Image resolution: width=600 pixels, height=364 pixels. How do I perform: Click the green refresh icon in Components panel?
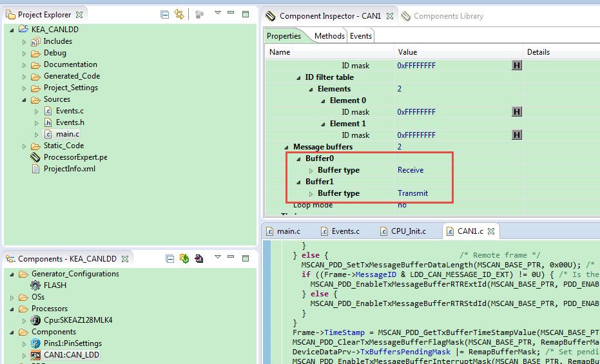(x=184, y=258)
